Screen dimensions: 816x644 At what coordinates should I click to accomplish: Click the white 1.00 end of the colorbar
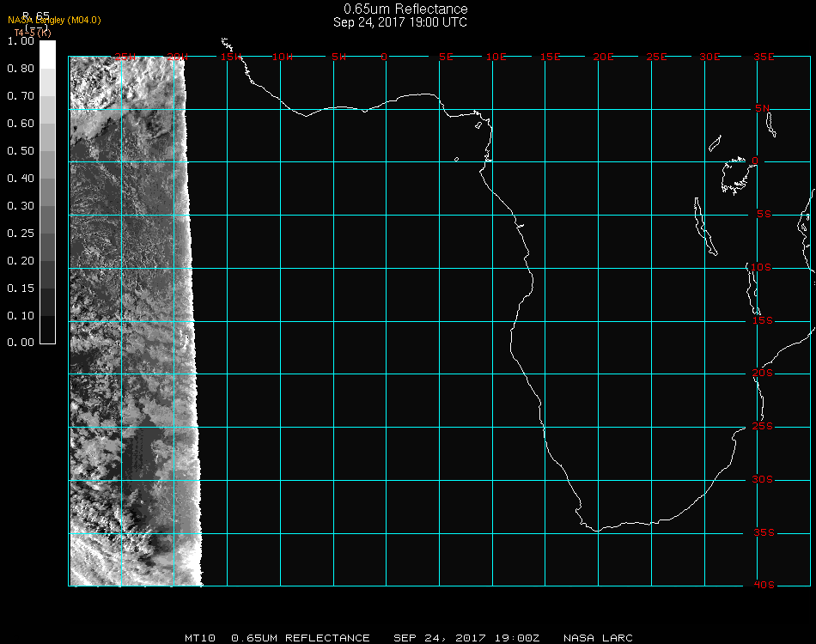48,45
